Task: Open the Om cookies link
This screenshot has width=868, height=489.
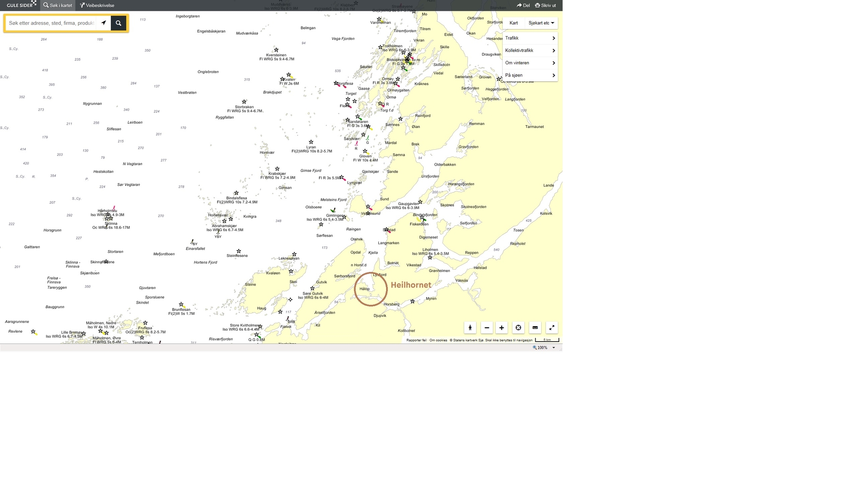Action: point(438,340)
